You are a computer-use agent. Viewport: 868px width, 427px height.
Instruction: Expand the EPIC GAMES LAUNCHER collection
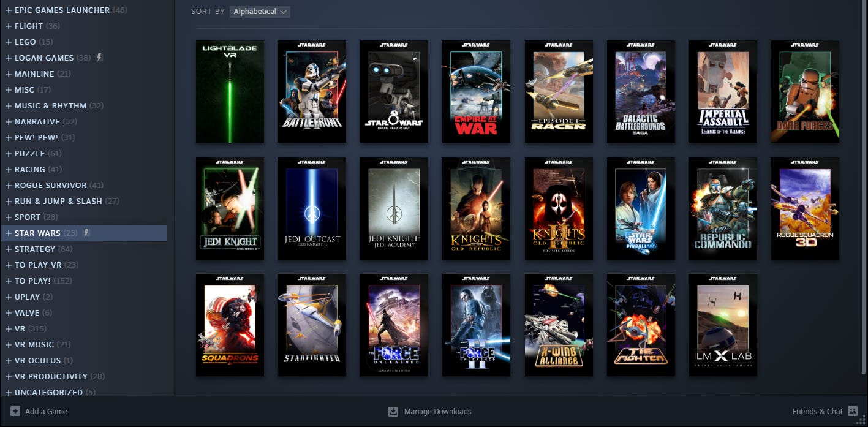[x=9, y=10]
